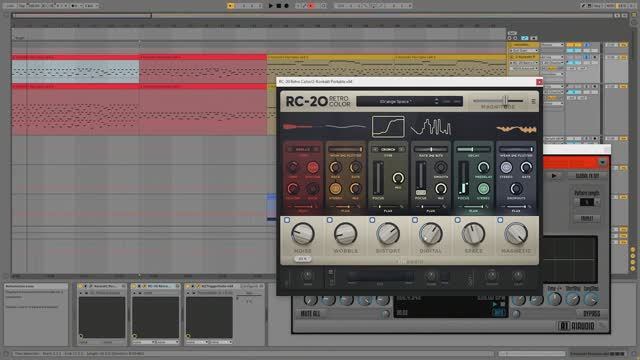Open the second output dropdown under RC-20 device
This screenshot has width=640, height=360.
pos(167,342)
